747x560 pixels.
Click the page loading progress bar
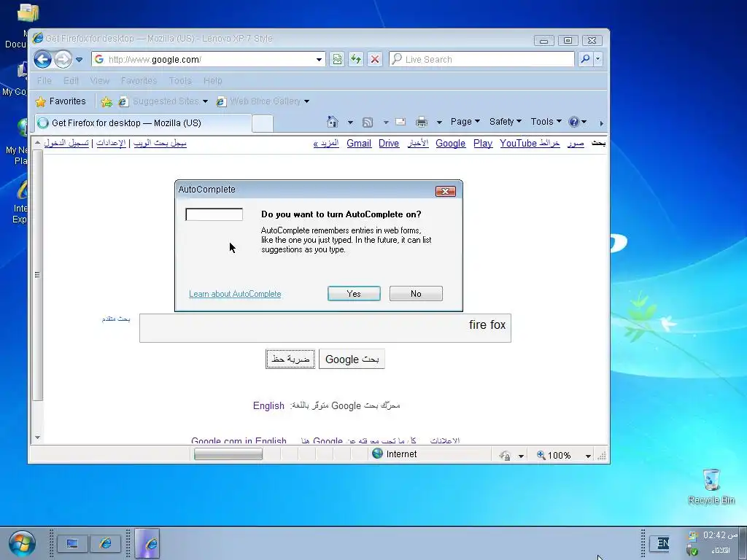[228, 455]
